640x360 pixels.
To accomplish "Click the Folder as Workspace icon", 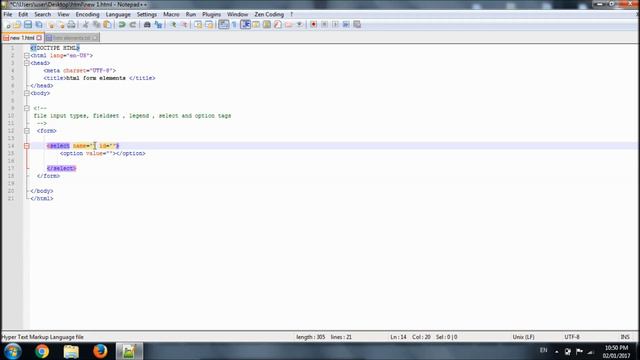I will coord(289,25).
